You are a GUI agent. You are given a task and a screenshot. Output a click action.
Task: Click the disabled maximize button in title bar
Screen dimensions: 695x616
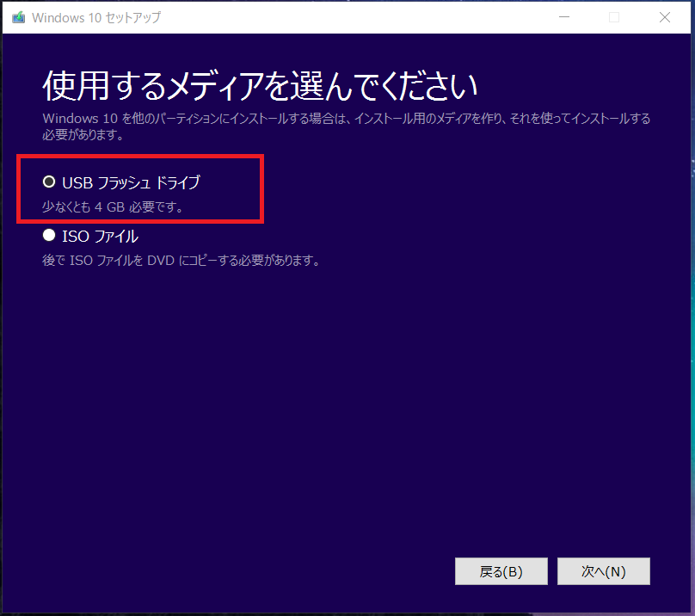click(x=614, y=17)
